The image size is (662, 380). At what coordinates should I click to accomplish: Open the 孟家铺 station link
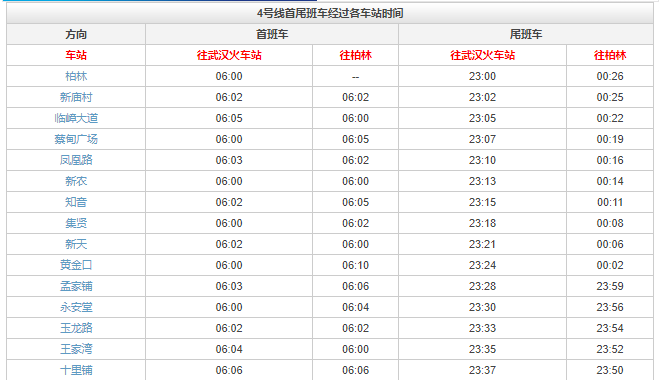tap(76, 286)
